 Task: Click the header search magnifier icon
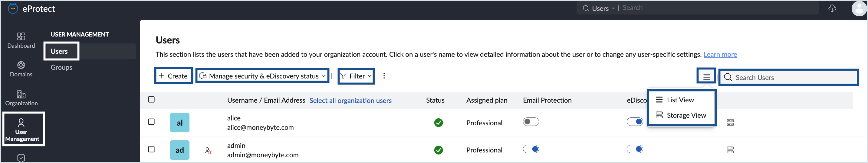(586, 8)
